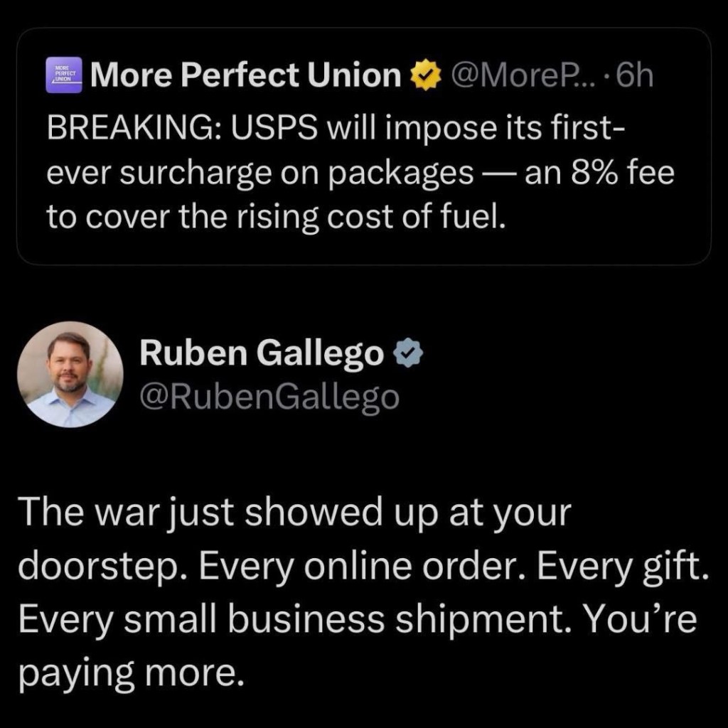Screen dimensions: 728x728
Task: Click the Ruben Gallego display name
Action: (262, 353)
